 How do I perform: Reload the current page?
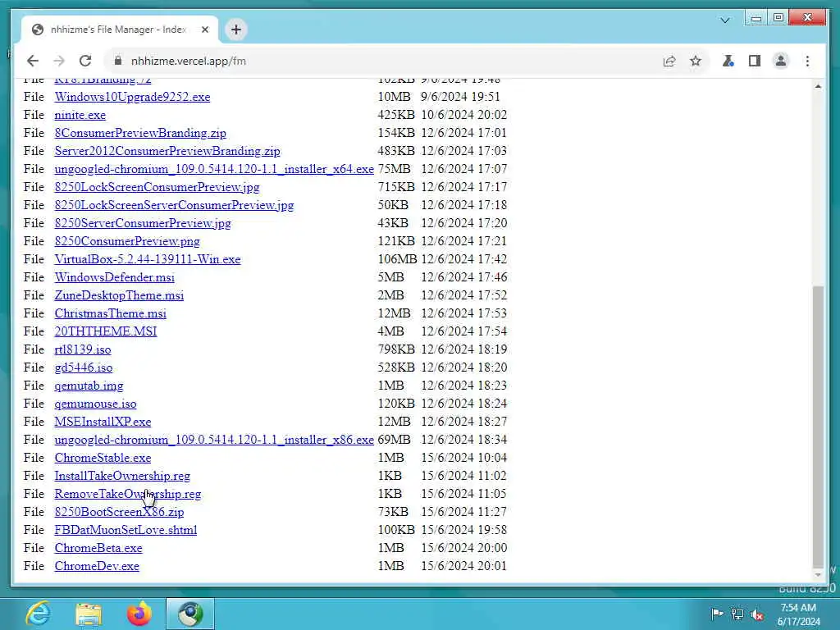pos(85,61)
